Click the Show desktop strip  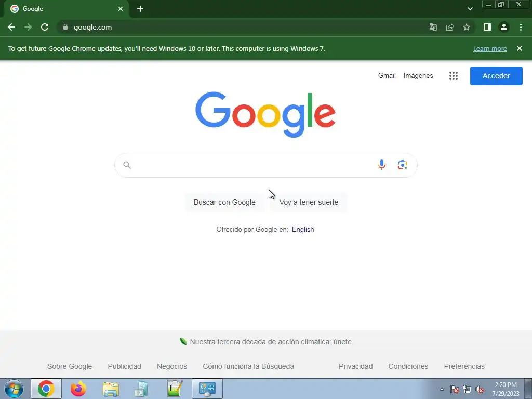point(528,389)
